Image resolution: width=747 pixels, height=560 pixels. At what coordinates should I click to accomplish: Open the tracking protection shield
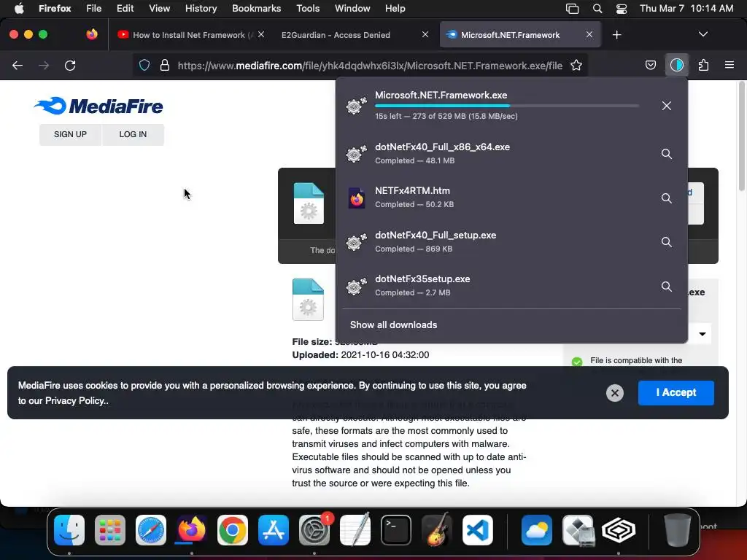144,65
